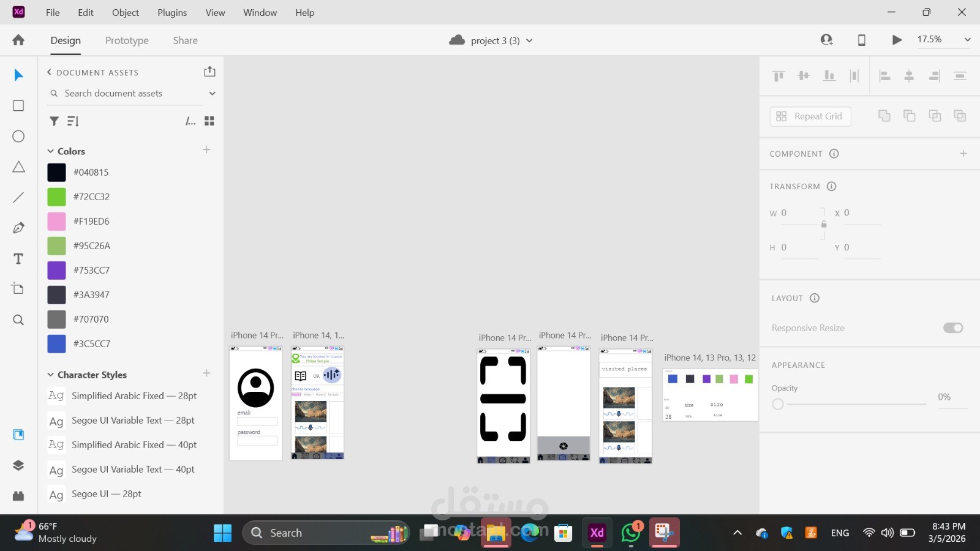
Task: Open the Libraries panel icon
Action: [x=18, y=435]
